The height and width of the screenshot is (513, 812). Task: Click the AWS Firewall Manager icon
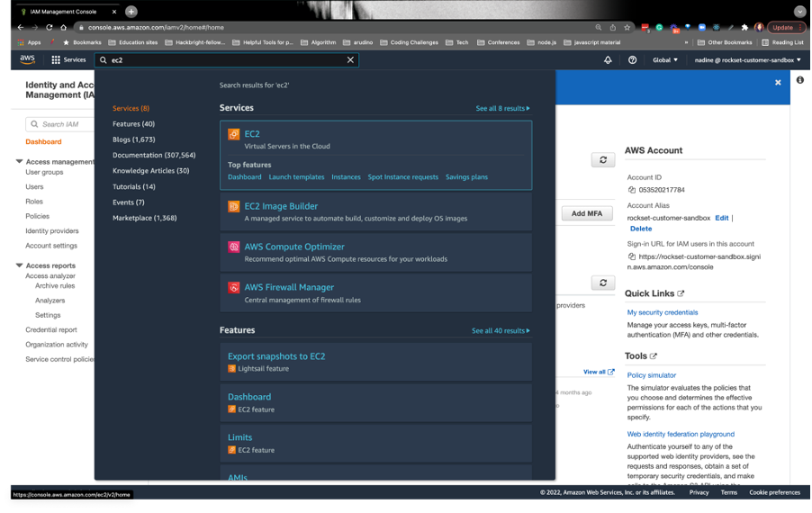coord(233,287)
